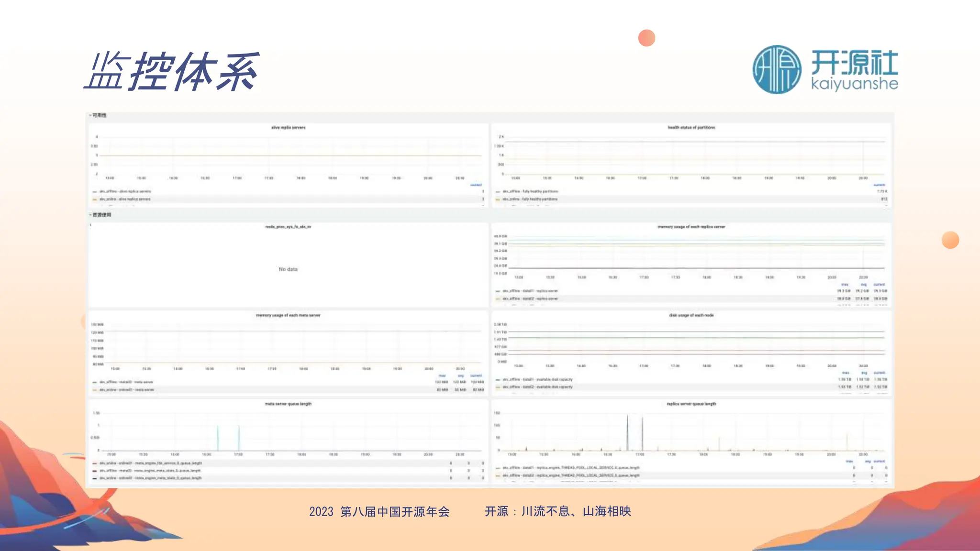Open health status of partitions panel title
980x551 pixels.
[x=691, y=128]
